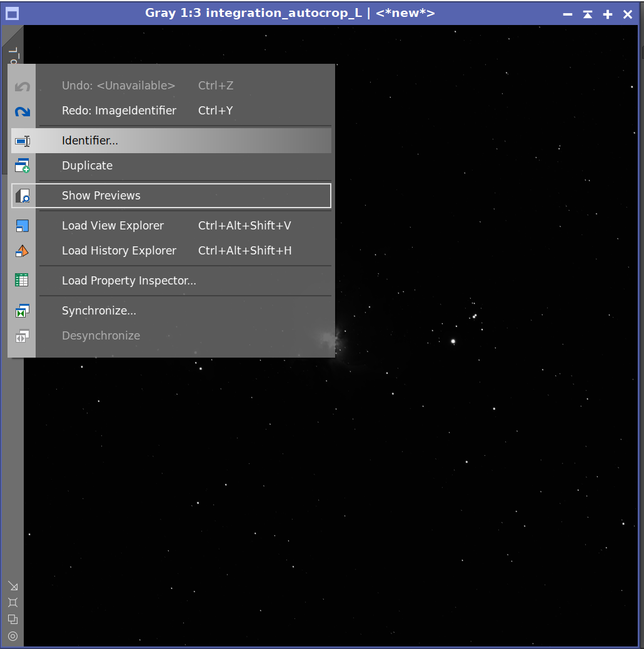Image resolution: width=644 pixels, height=649 pixels.
Task: Select Synchronize... in the context menu
Action: [99, 311]
